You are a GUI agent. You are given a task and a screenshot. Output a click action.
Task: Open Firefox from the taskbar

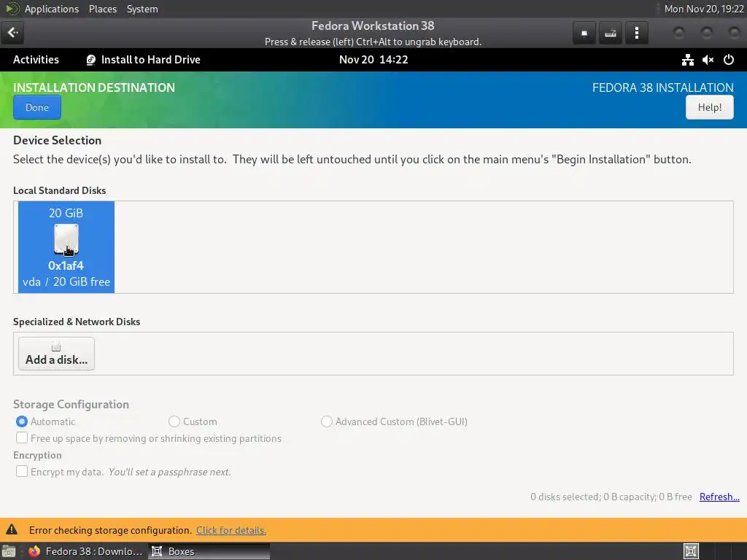(x=86, y=551)
